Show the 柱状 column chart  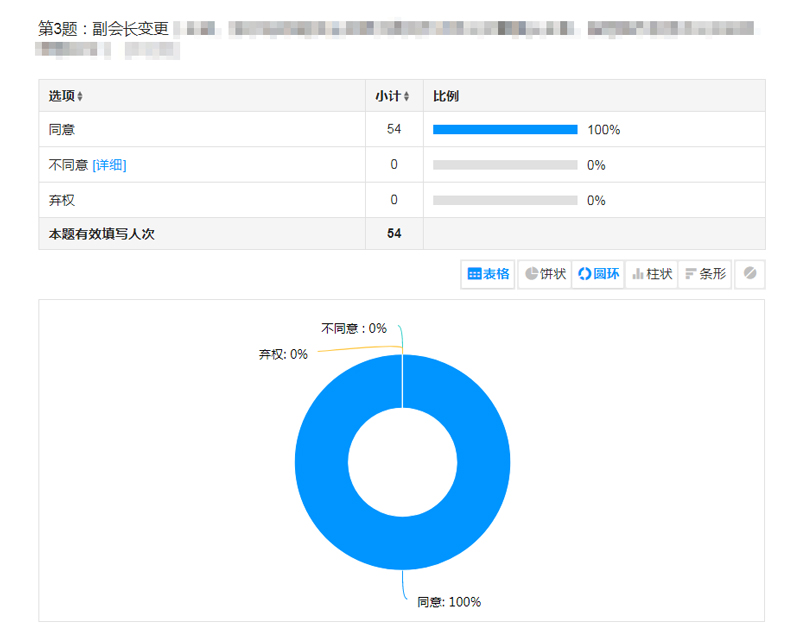[x=652, y=274]
